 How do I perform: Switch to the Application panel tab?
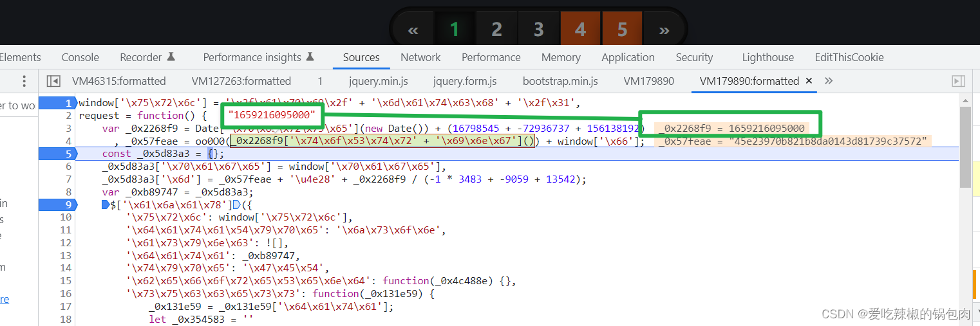coord(628,57)
